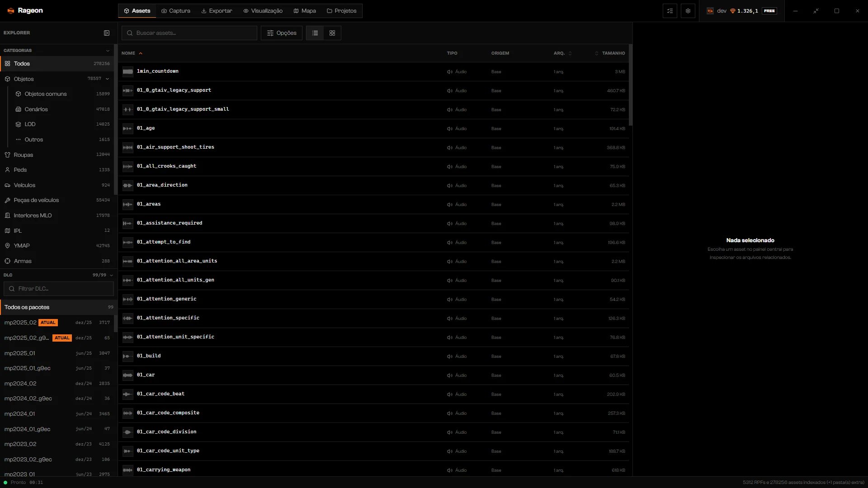Select the Roupas category
Image resolution: width=868 pixels, height=488 pixels.
pos(57,155)
